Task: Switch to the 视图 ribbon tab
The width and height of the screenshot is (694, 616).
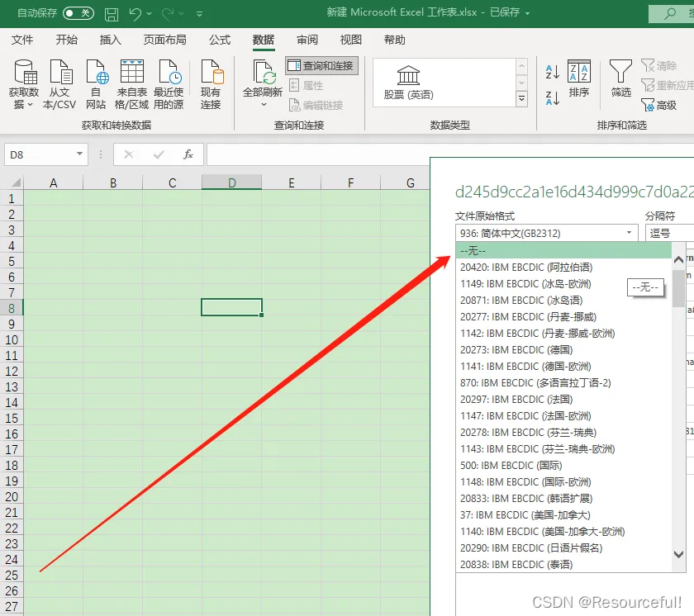Action: click(x=351, y=40)
